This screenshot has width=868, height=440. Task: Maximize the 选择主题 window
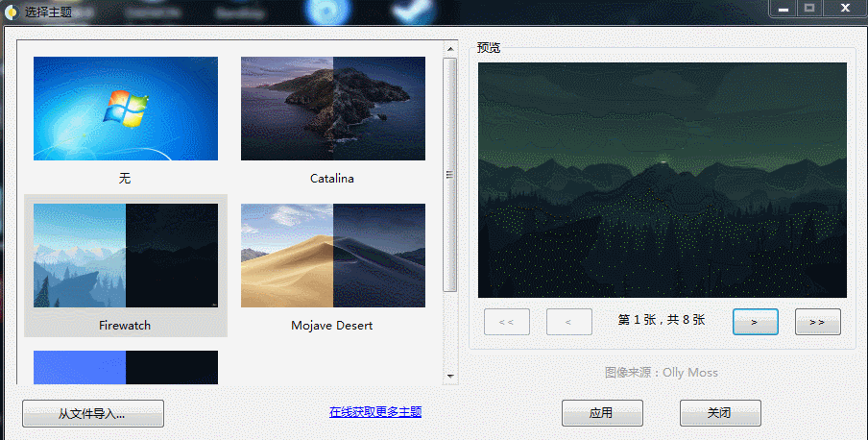point(809,9)
